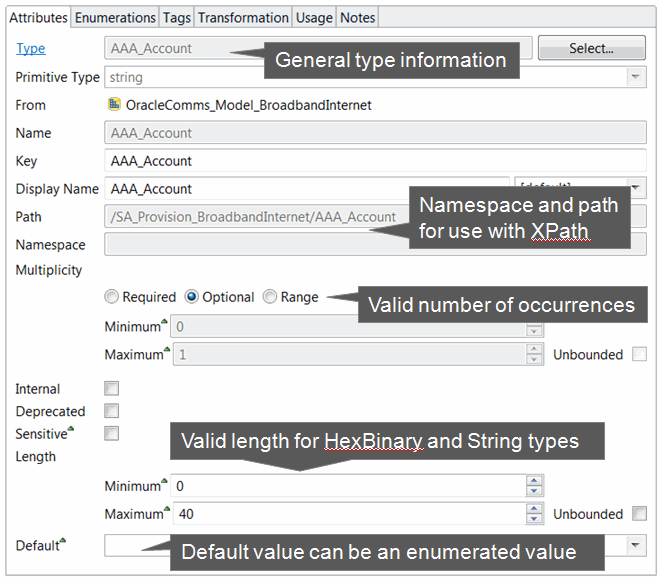Click the Length Maximum field showing 40
The height and width of the screenshot is (579, 660).
(x=349, y=514)
